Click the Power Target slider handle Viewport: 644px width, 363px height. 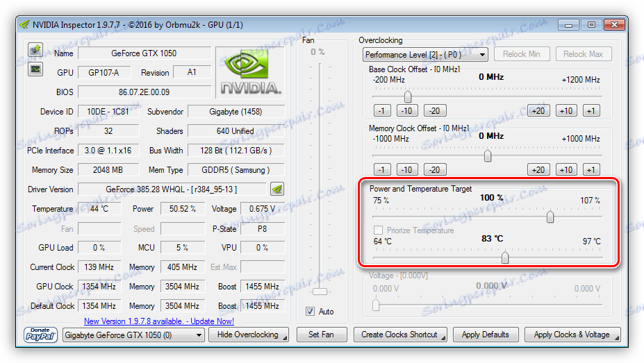pos(550,217)
